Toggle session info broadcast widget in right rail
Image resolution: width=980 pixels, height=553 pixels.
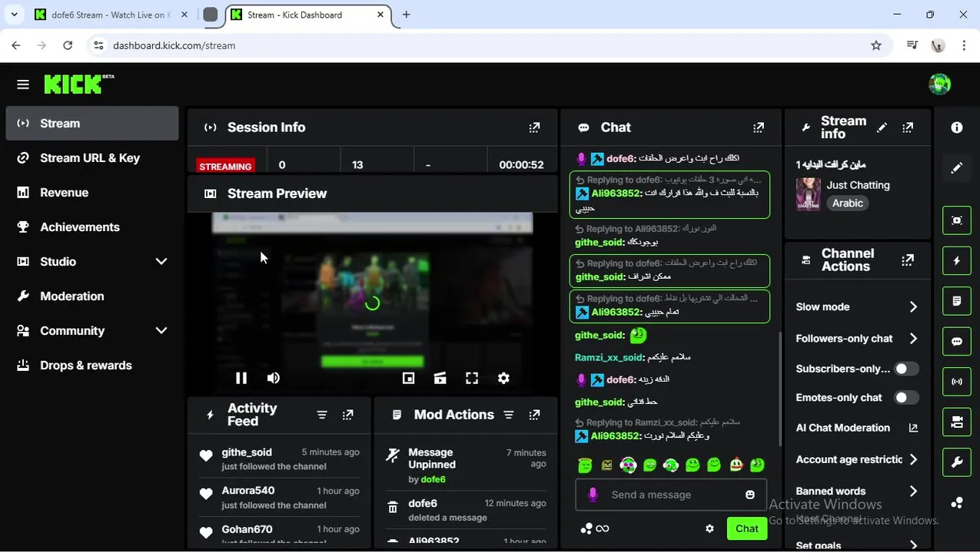957,382
